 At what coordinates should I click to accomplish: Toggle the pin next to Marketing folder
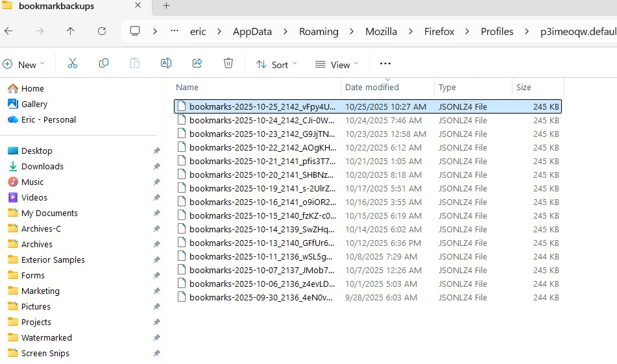[156, 291]
